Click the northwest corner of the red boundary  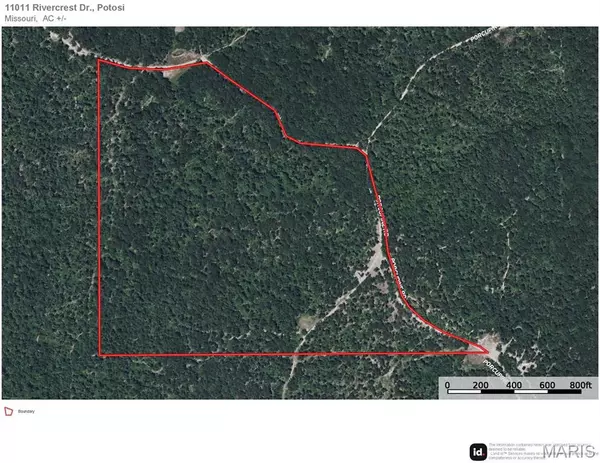pos(99,60)
